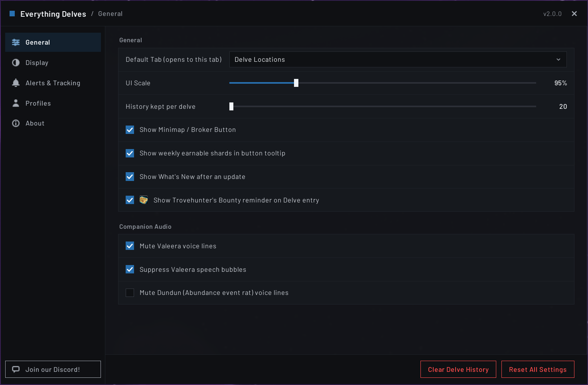The height and width of the screenshot is (385, 588).
Task: Click Join our Discord! button
Action: coord(53,369)
